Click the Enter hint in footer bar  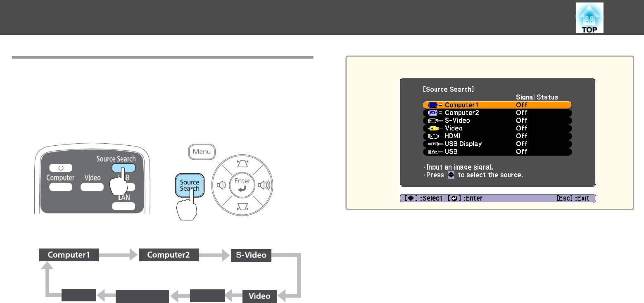465,198
